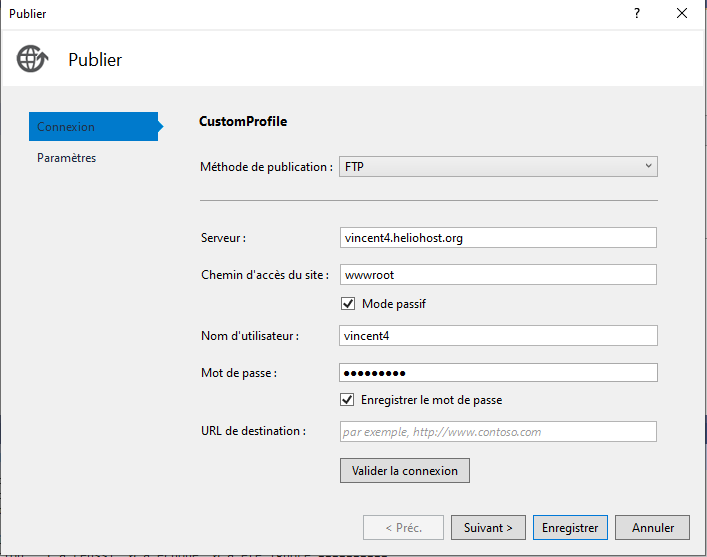Click the Suivant button

[x=489, y=527]
